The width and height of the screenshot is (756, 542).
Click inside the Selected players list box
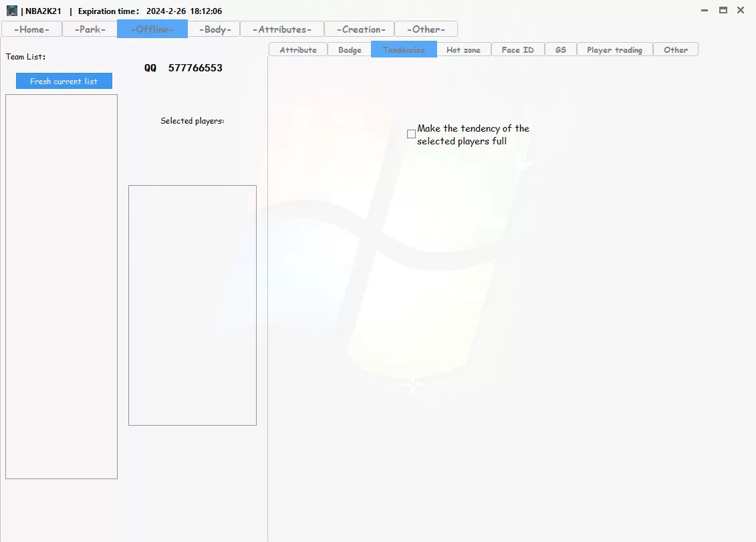[193, 305]
